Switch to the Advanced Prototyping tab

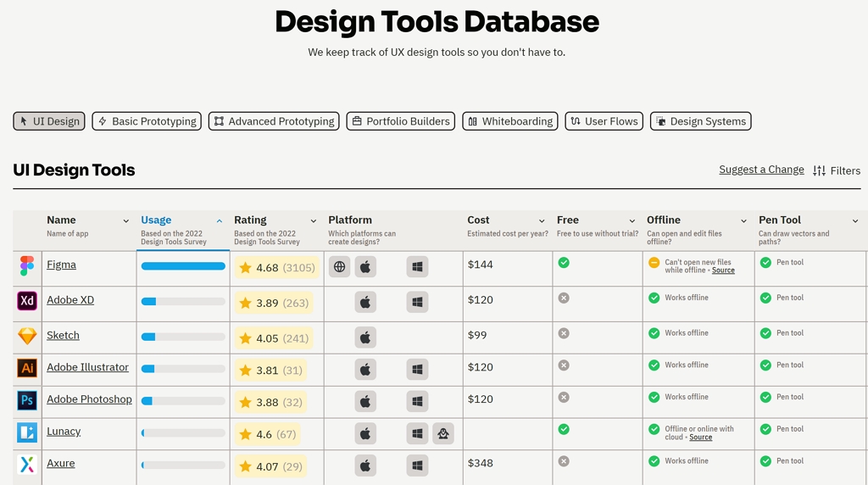[x=274, y=121]
